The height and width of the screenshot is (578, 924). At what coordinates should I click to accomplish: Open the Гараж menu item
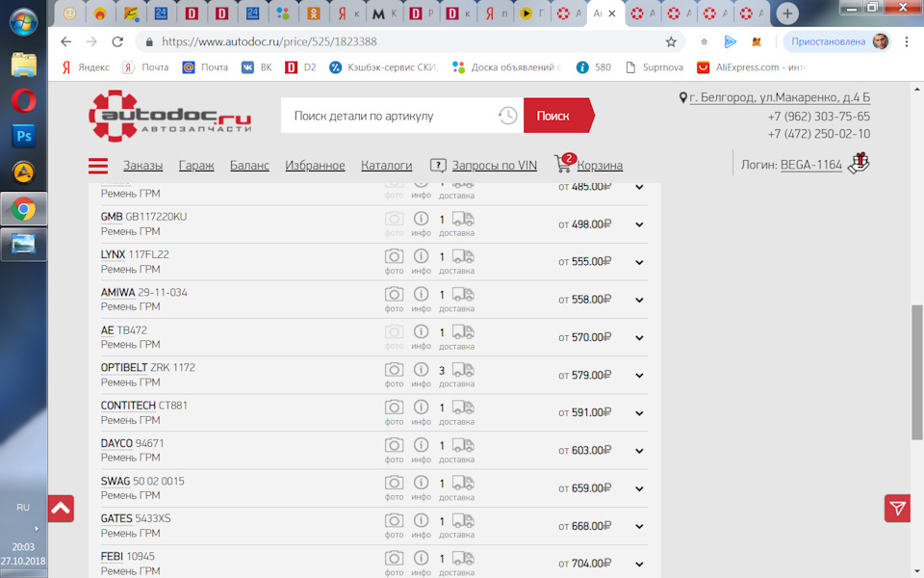coord(196,166)
